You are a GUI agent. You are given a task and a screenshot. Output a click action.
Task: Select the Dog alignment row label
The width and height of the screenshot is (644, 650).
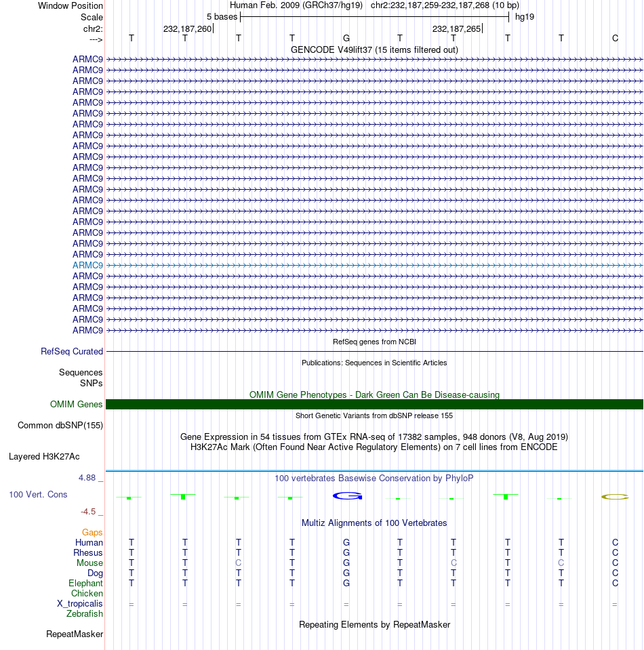[95, 573]
